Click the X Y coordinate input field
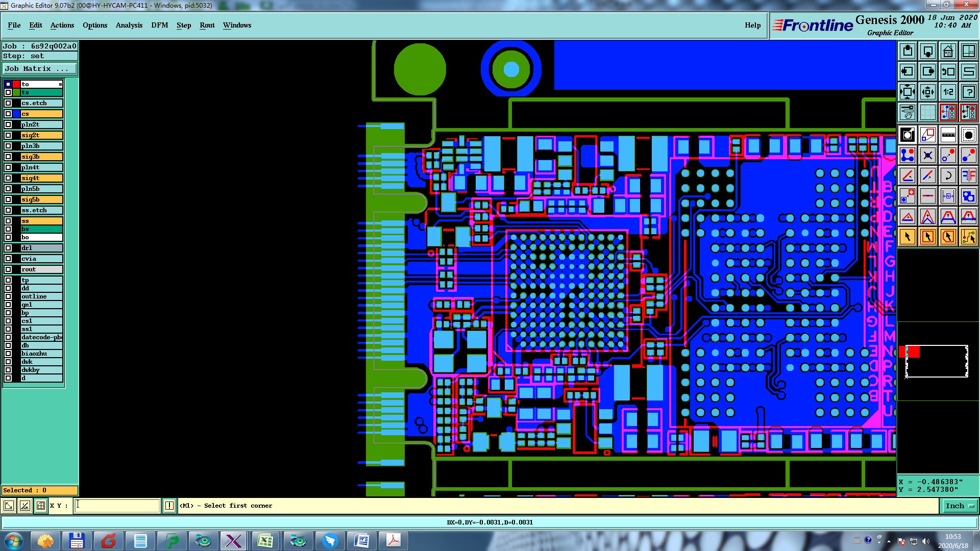The width and height of the screenshot is (980, 551). click(x=117, y=506)
